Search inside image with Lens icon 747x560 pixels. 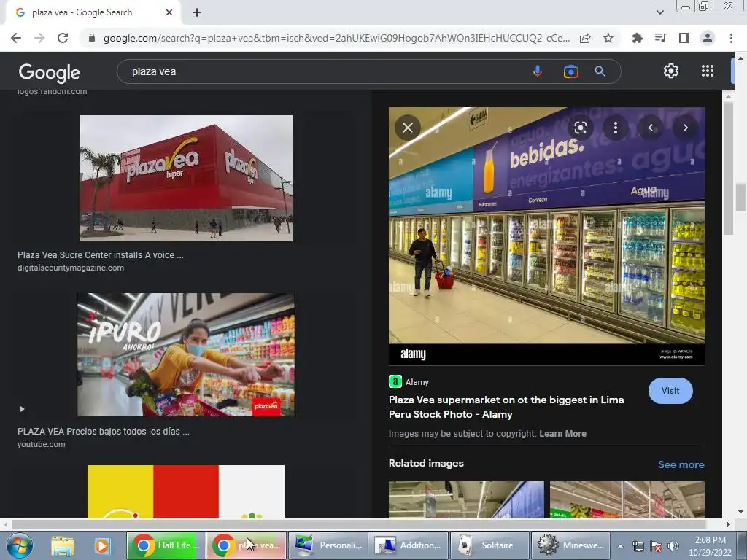[580, 128]
